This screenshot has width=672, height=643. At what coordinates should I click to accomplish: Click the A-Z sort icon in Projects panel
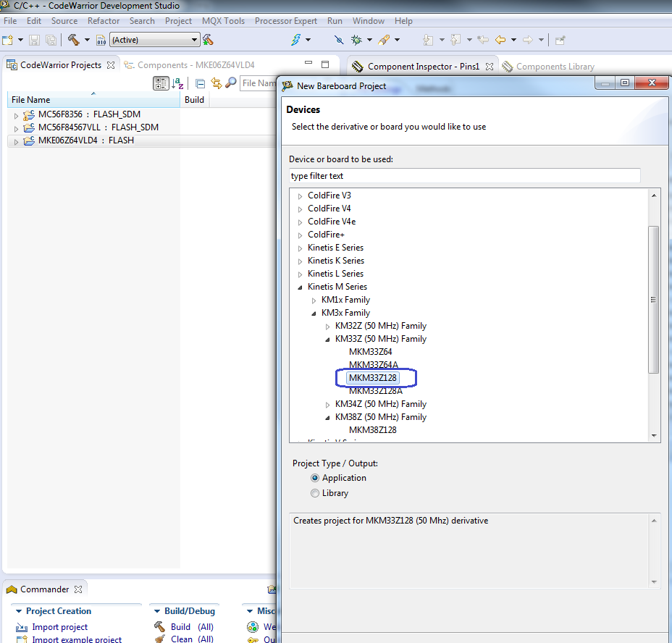point(177,83)
